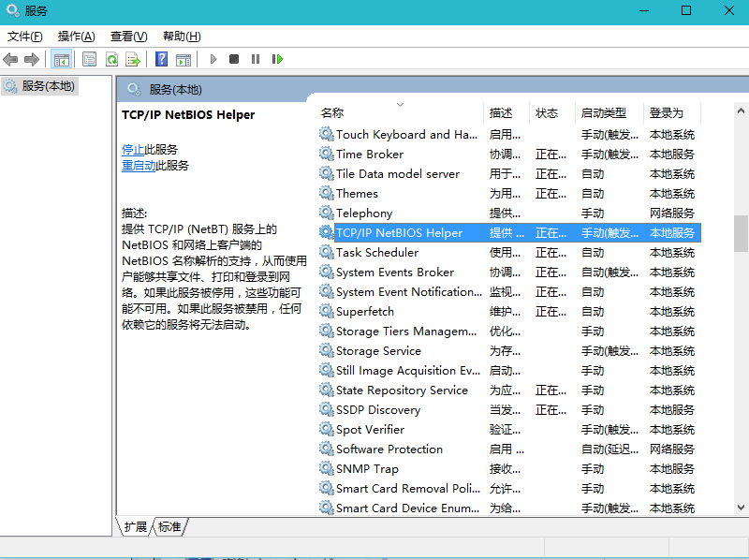Restart the service with the restart toolbar icon
The width and height of the screenshot is (749, 560).
(277, 58)
